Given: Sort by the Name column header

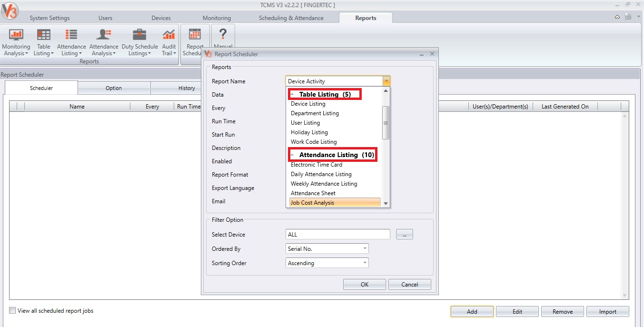Looking at the screenshot, I should (x=77, y=107).
